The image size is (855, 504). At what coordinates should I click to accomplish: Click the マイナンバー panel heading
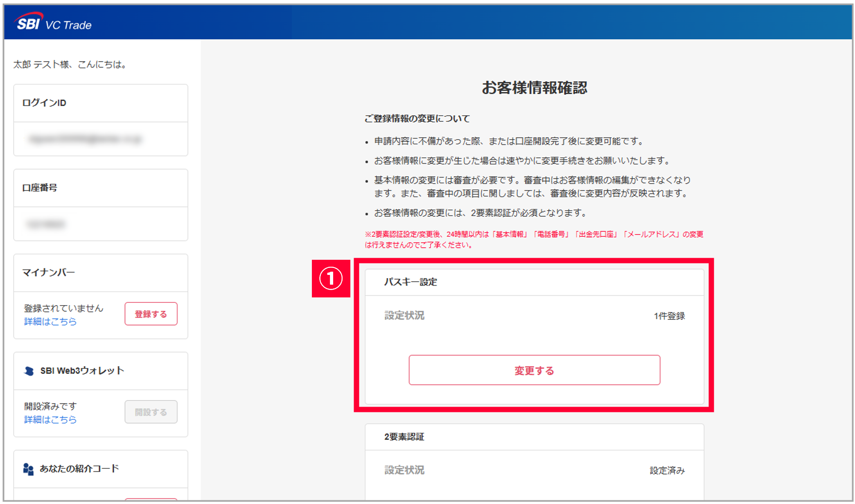[48, 272]
